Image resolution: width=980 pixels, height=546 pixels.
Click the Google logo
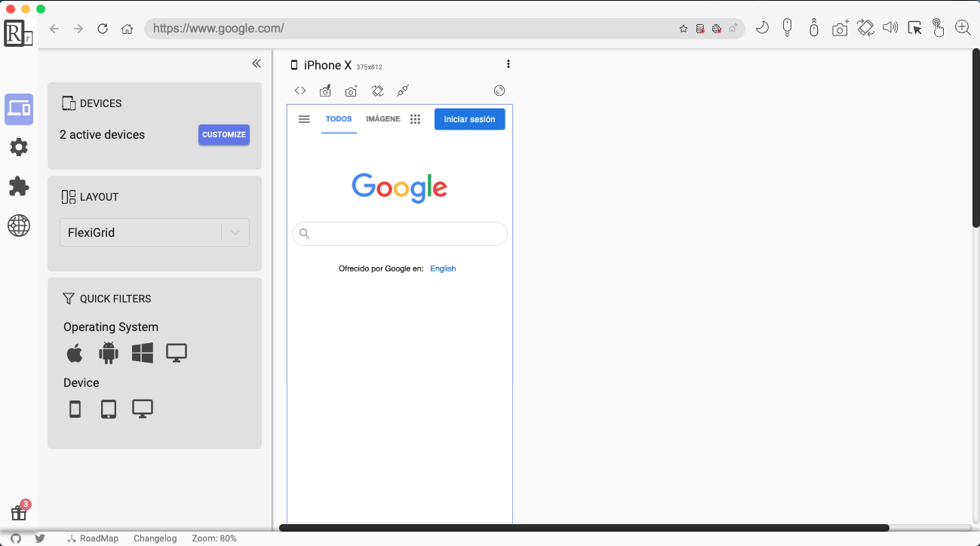point(400,188)
